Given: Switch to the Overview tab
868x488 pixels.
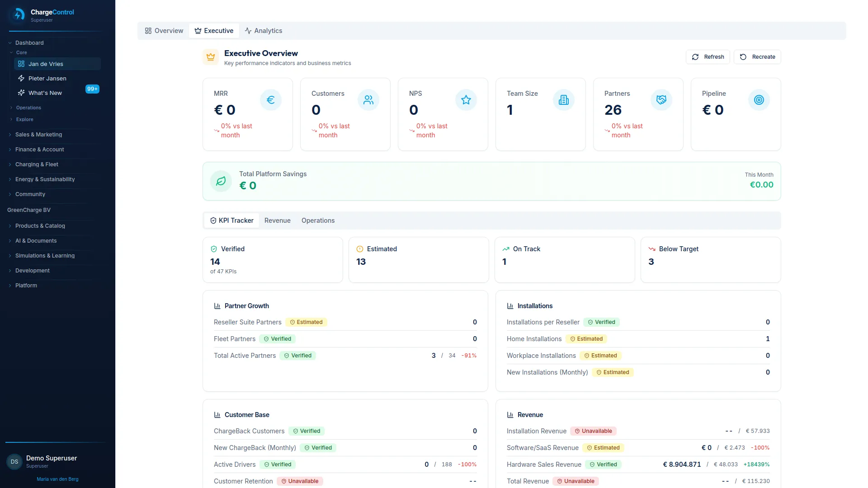Looking at the screenshot, I should tap(164, 31).
